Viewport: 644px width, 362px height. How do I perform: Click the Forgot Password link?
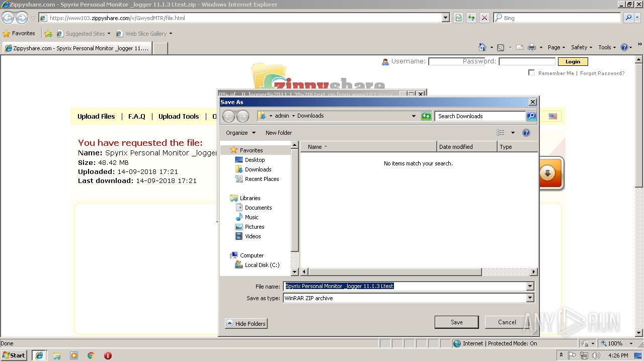click(602, 73)
